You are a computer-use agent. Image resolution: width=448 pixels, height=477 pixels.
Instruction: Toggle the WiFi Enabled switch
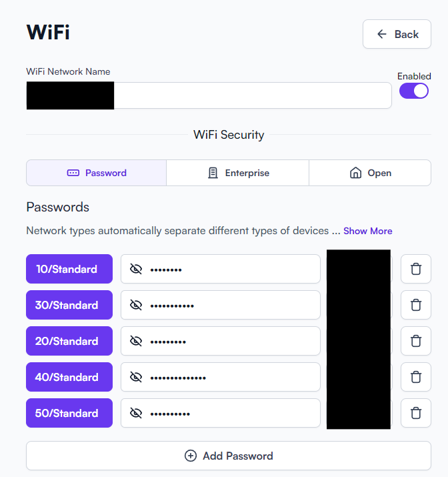point(413,91)
